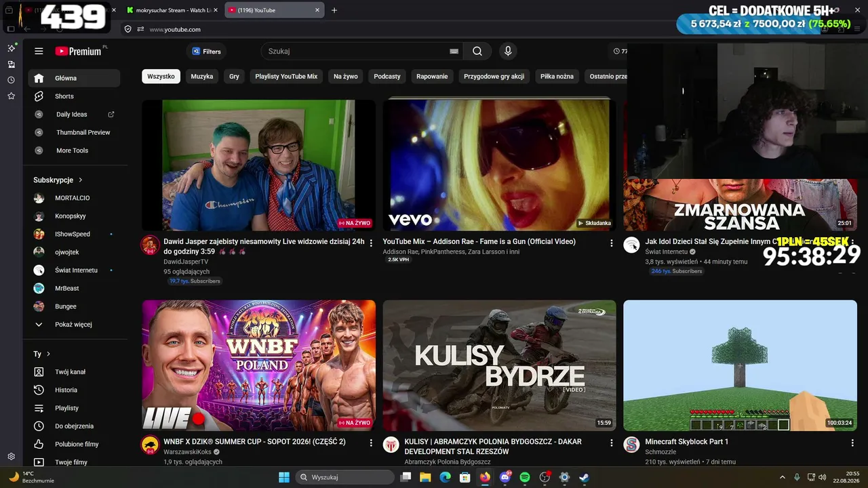Viewport: 868px width, 488px height.
Task: Open Windows Start menu
Action: pos(284,477)
